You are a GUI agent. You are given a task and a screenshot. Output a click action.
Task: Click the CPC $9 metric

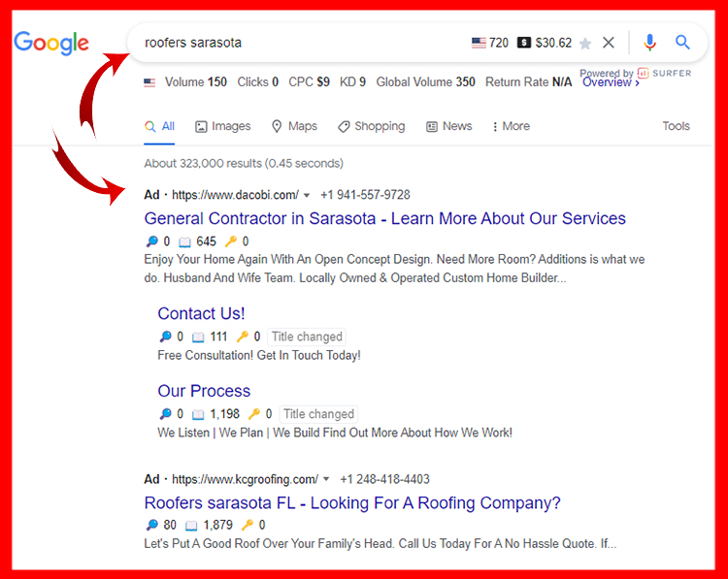pos(310,82)
